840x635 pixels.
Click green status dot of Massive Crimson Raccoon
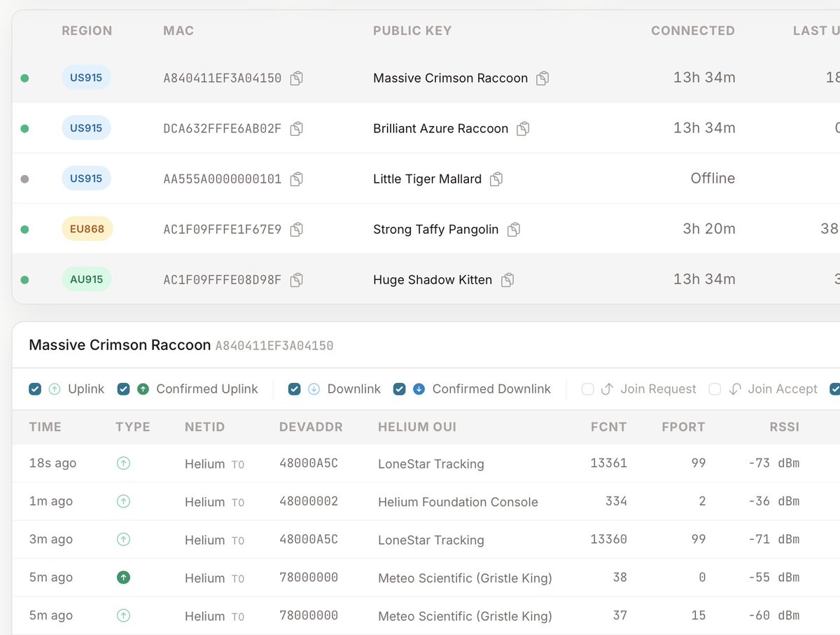24,78
